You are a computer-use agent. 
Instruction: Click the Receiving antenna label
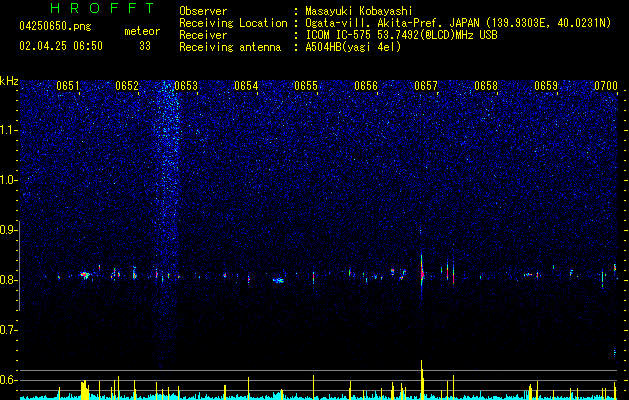tap(230, 47)
